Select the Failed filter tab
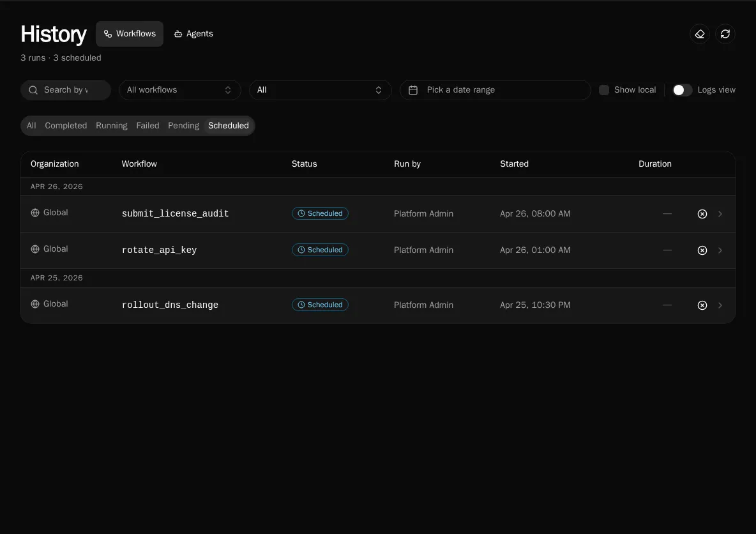The image size is (756, 534). [147, 125]
